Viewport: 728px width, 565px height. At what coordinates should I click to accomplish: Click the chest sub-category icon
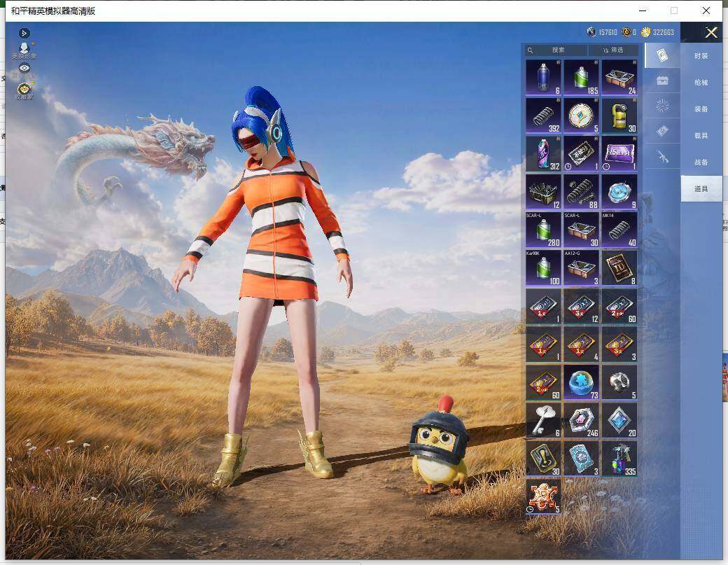pos(662,81)
